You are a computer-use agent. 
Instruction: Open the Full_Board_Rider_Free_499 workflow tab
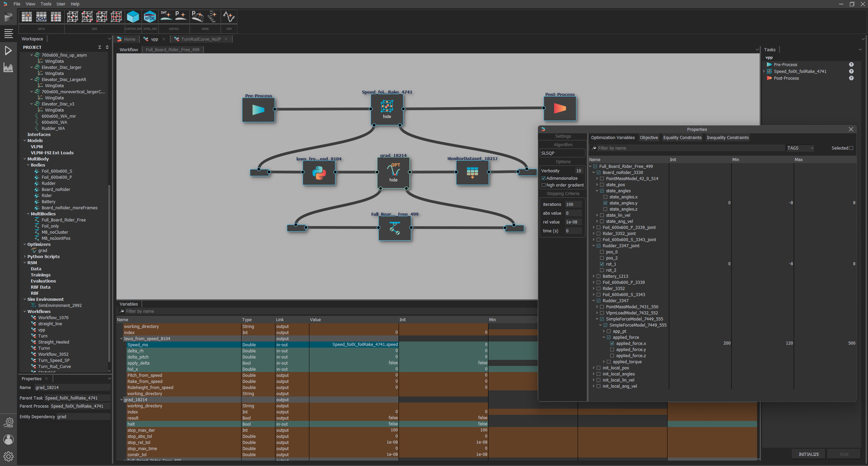(172, 50)
